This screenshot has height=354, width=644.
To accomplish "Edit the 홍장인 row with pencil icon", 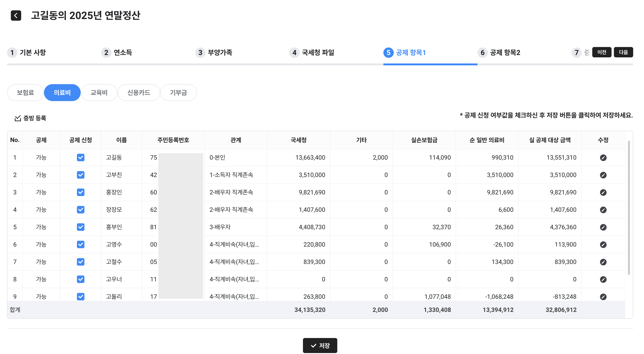I will coord(603,192).
